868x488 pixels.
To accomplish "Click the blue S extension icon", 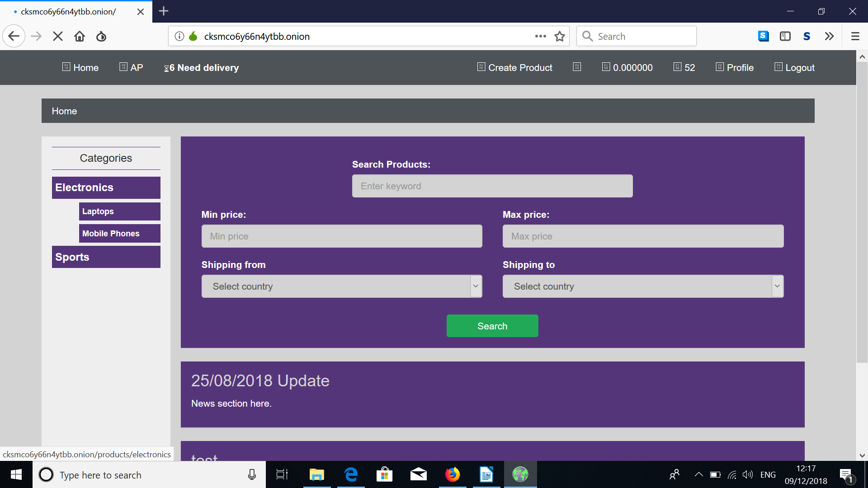I will pyautogui.click(x=764, y=36).
